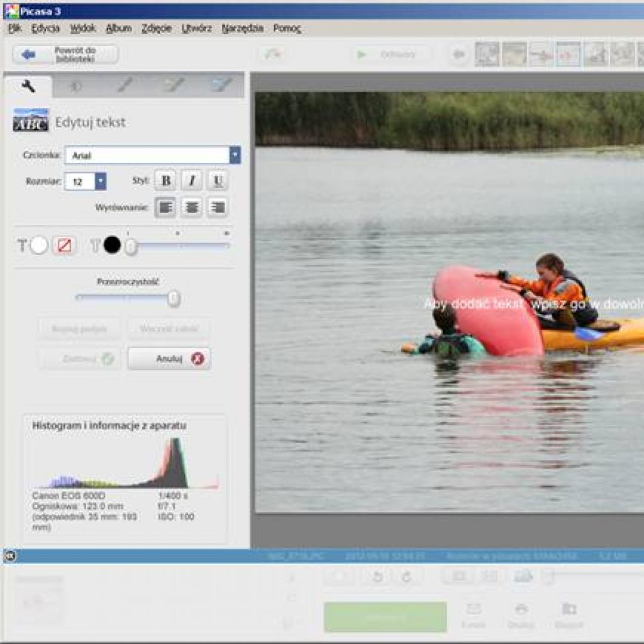Click the outline thickness slider handle
The height and width of the screenshot is (644, 644).
pyautogui.click(x=131, y=247)
